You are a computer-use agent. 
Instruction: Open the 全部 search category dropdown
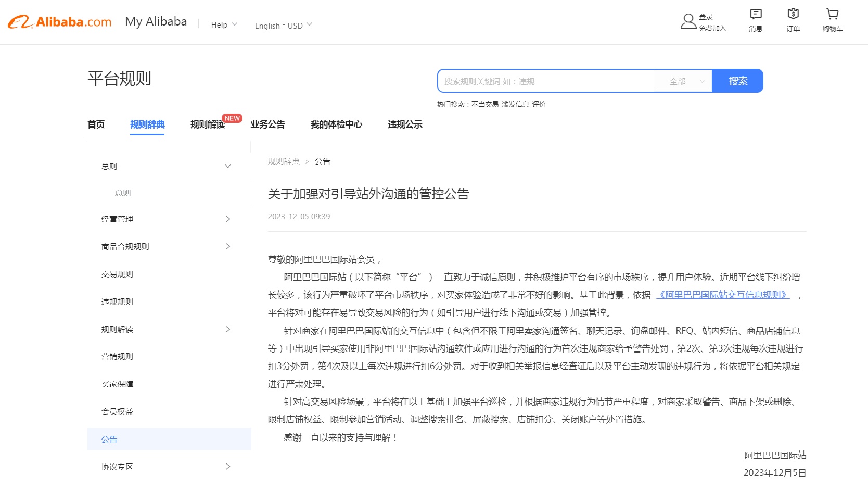pos(683,81)
